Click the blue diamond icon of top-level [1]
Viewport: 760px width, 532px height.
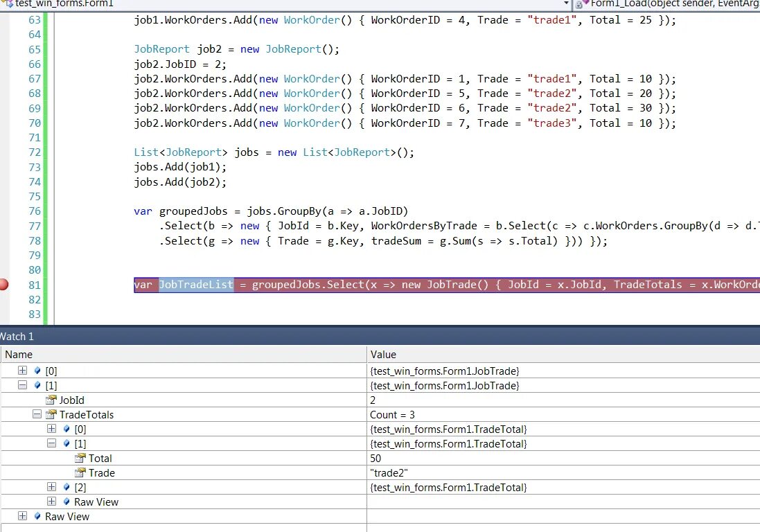tap(37, 385)
